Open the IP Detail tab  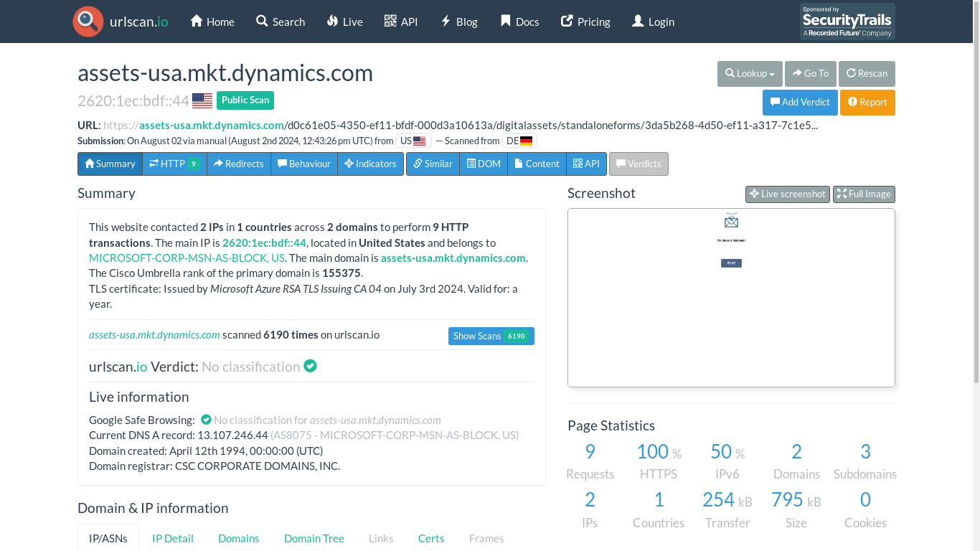(173, 538)
